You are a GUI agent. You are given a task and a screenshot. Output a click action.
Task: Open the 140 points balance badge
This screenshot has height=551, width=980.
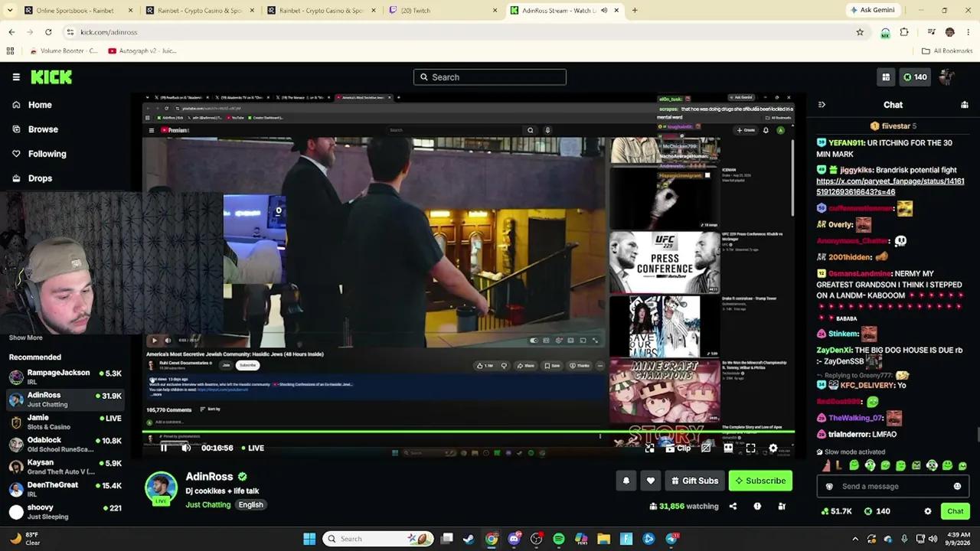(915, 77)
